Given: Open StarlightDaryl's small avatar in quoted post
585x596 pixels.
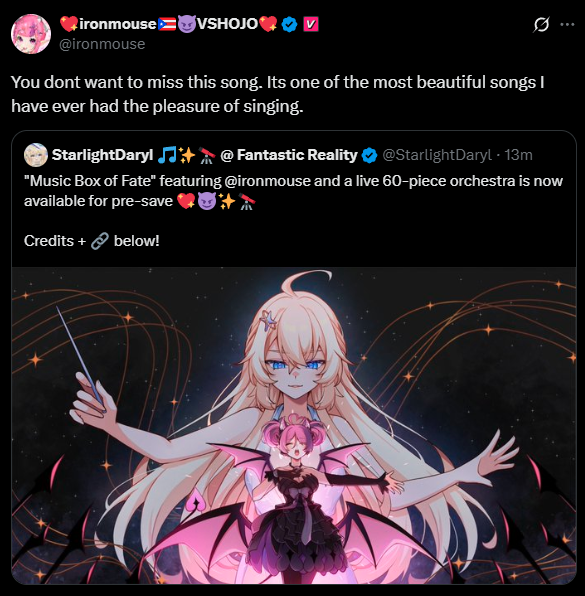Looking at the screenshot, I should [x=36, y=155].
